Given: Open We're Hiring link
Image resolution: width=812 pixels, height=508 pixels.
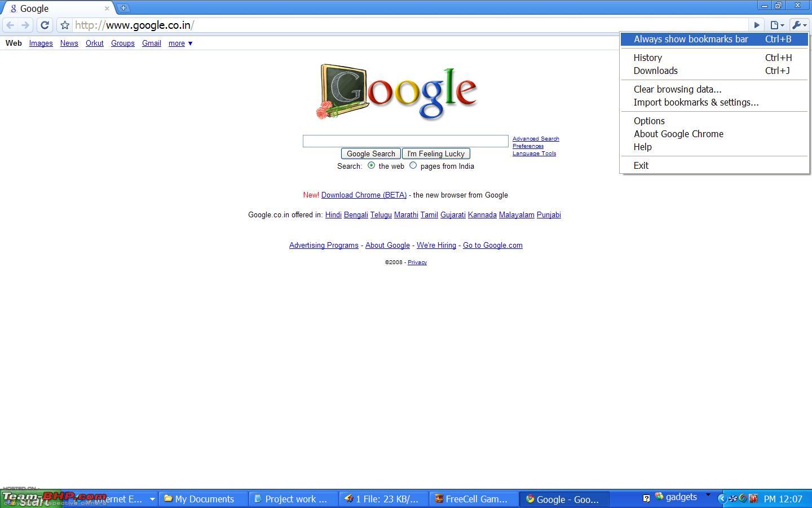Looking at the screenshot, I should click(x=436, y=246).
